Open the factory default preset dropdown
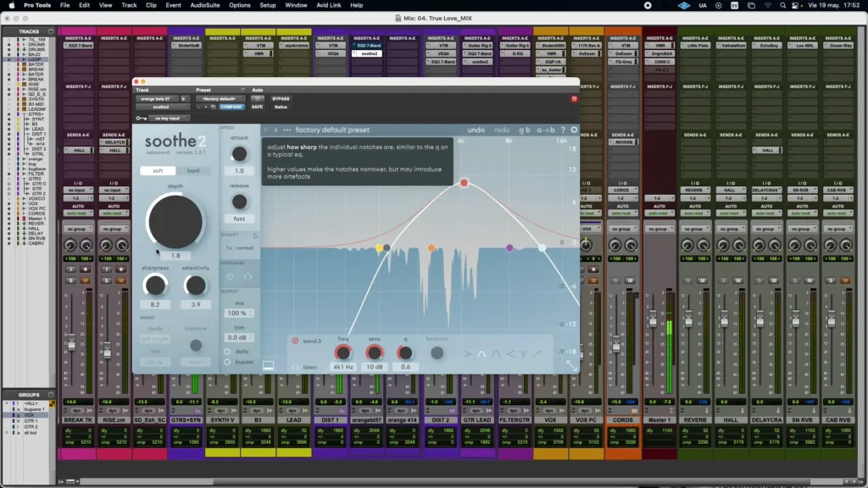Image resolution: width=868 pixels, height=488 pixels. click(220, 99)
